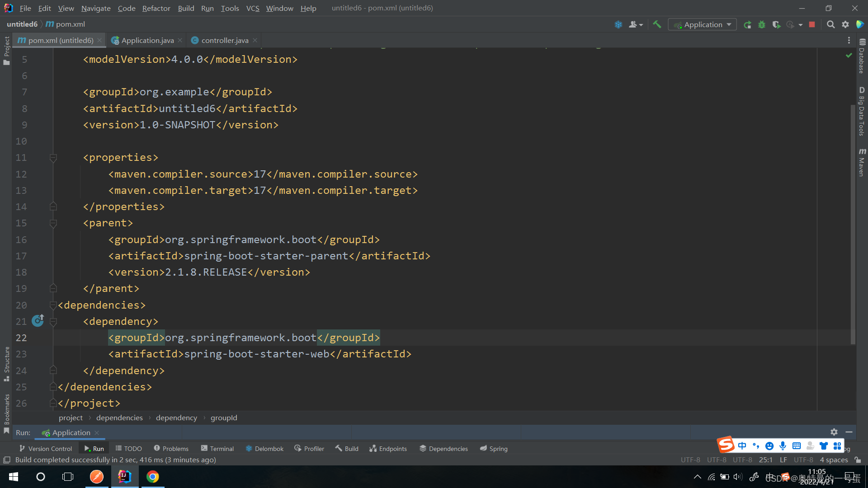Open the Delombok tool window
The height and width of the screenshot is (488, 868).
point(264,448)
